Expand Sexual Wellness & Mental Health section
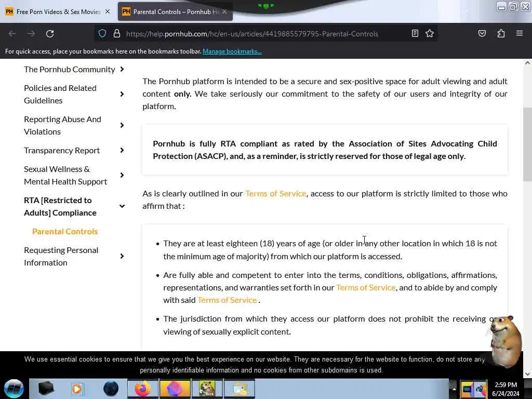 122,175
